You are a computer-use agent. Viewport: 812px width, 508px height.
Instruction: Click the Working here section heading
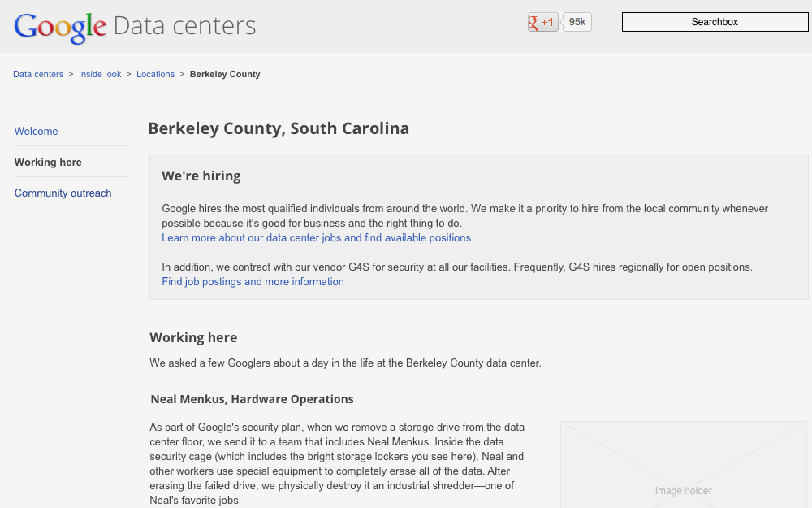tap(193, 337)
